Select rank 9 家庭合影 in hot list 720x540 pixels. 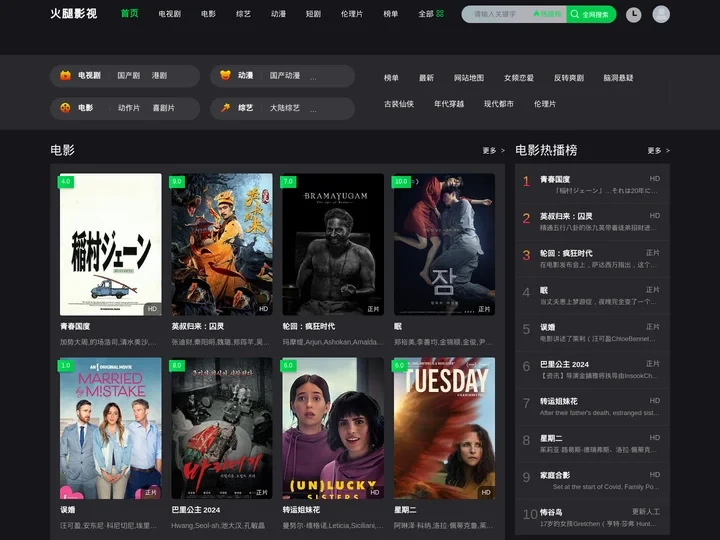pos(592,480)
